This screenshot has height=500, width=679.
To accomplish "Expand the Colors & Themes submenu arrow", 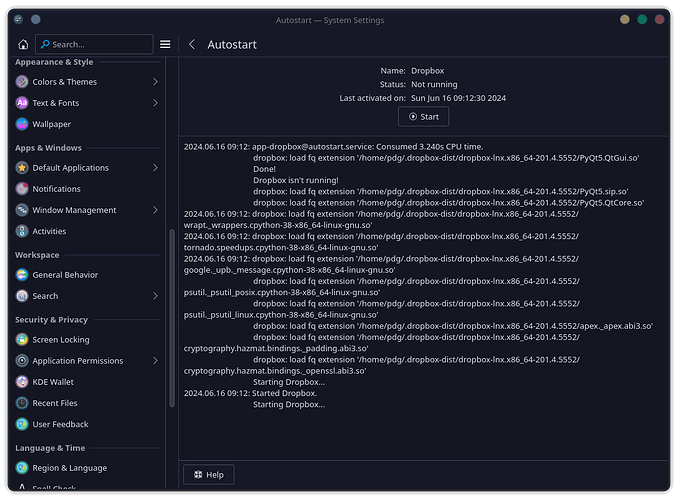I will tap(155, 82).
